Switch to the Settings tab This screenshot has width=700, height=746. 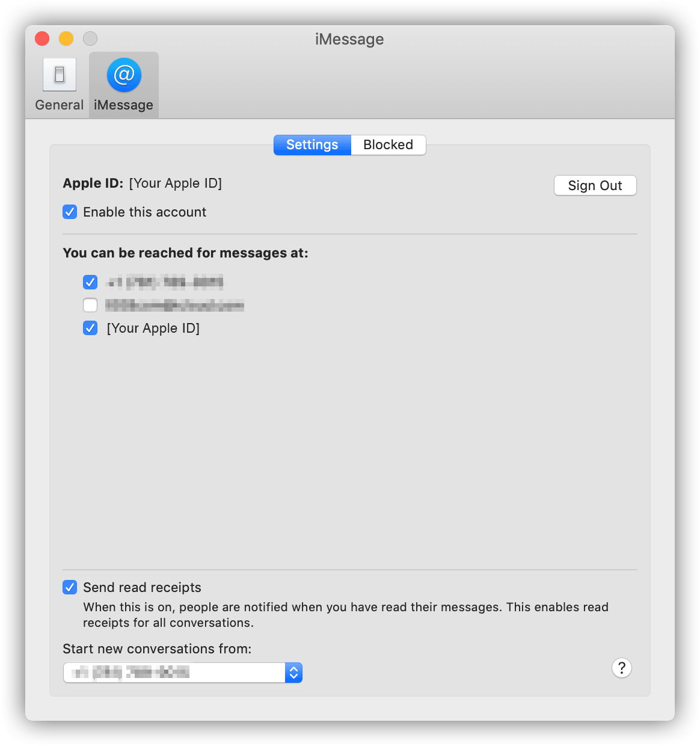click(312, 145)
